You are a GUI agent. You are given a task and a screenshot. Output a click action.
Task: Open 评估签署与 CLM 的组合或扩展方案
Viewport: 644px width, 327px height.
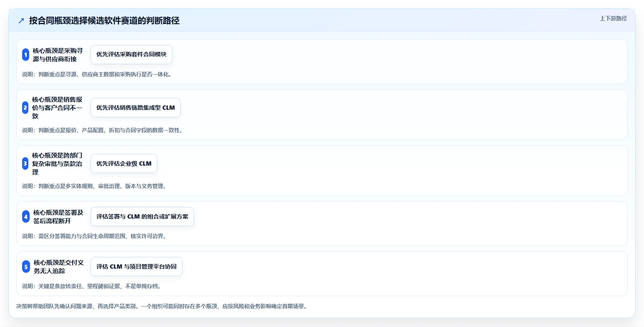click(x=142, y=216)
